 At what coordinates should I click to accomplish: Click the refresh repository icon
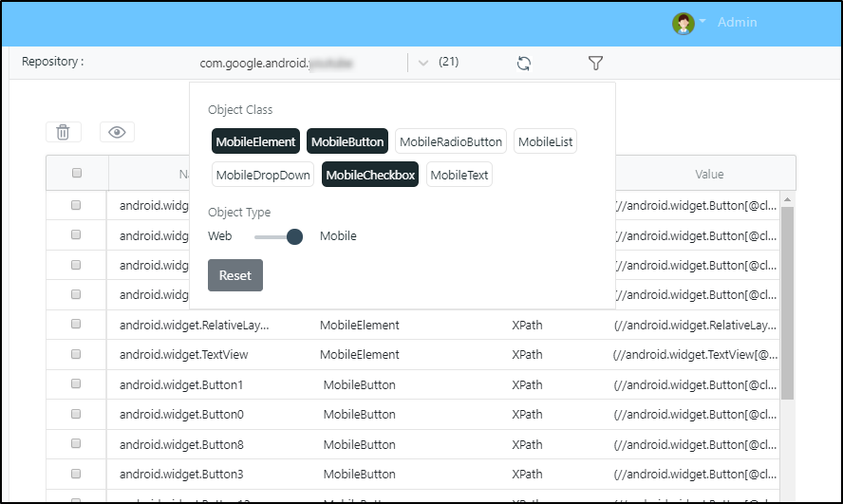click(x=523, y=63)
